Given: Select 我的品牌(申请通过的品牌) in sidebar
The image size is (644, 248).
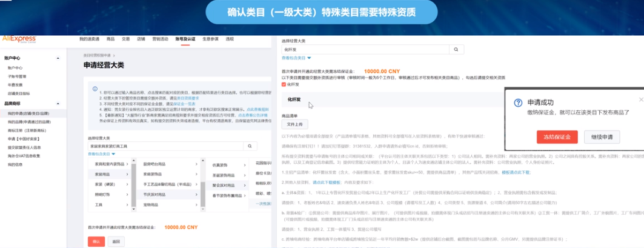Looking at the screenshot, I should [x=28, y=122].
